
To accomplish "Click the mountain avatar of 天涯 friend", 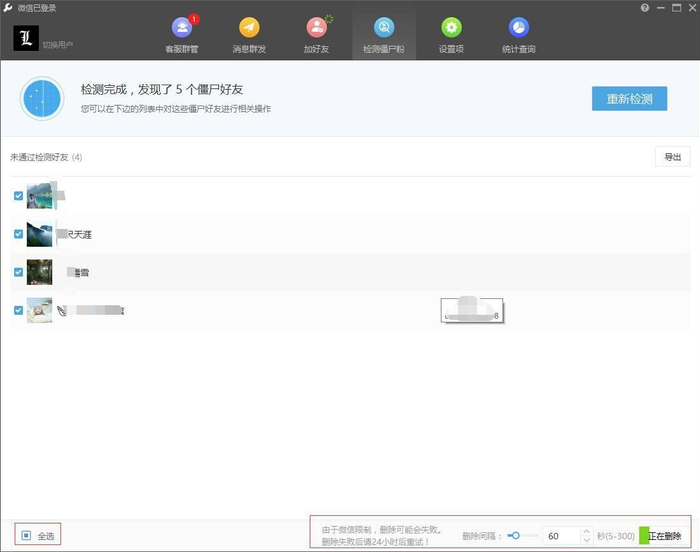I will point(39,234).
